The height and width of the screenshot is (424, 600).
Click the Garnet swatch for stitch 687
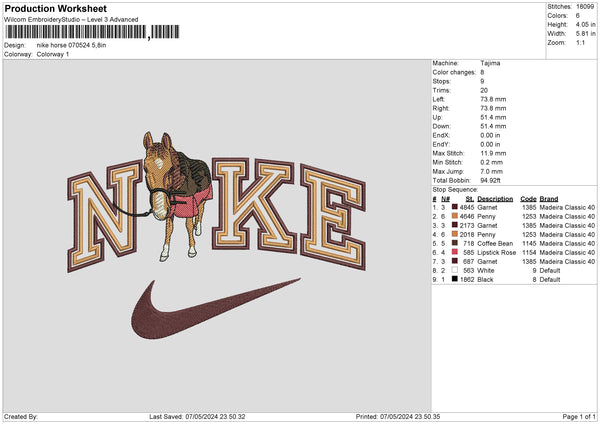455,261
